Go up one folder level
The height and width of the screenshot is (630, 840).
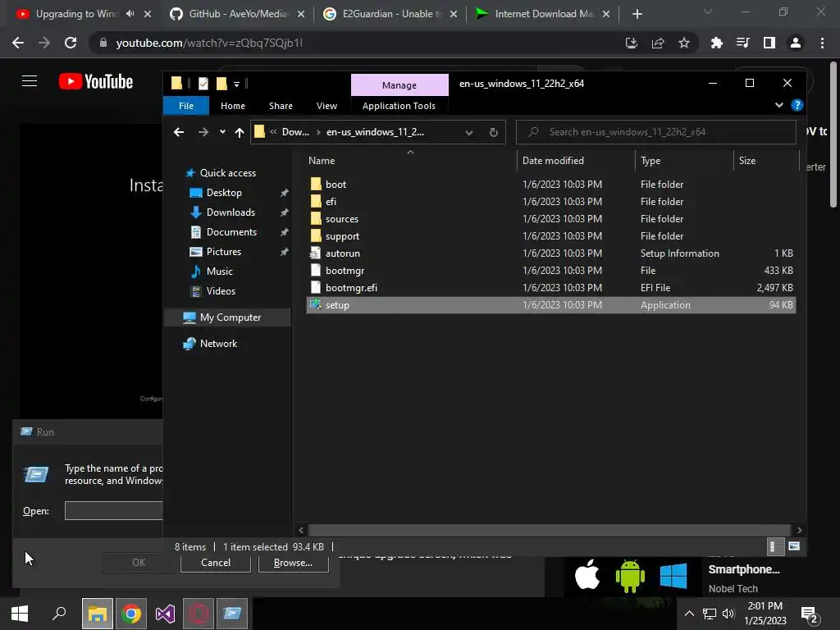pyautogui.click(x=239, y=132)
